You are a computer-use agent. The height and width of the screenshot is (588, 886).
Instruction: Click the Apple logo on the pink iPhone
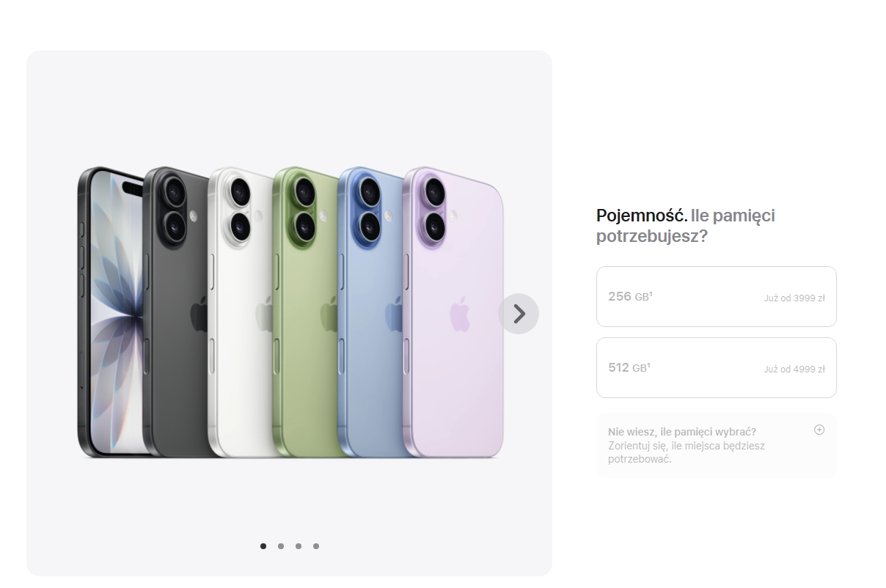pyautogui.click(x=460, y=314)
